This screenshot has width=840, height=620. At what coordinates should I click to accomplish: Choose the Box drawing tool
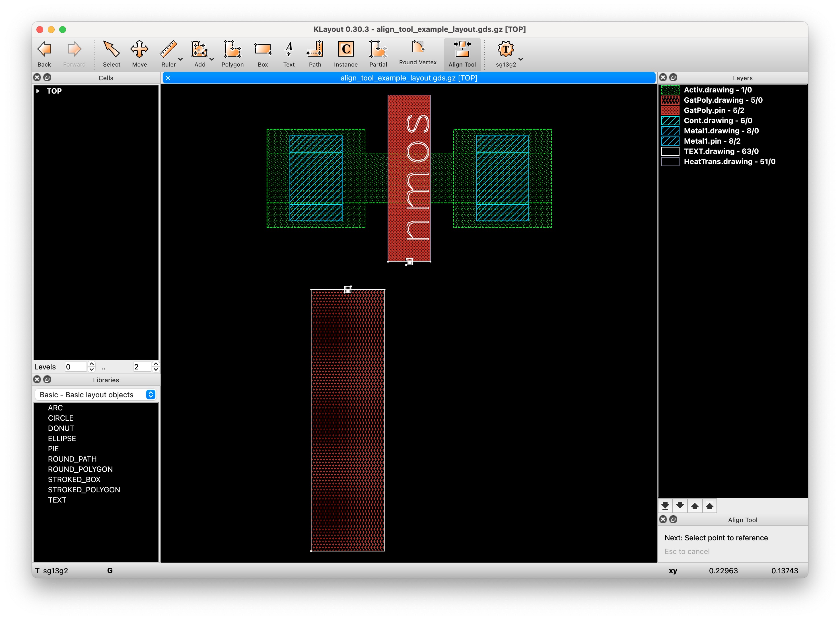[262, 53]
